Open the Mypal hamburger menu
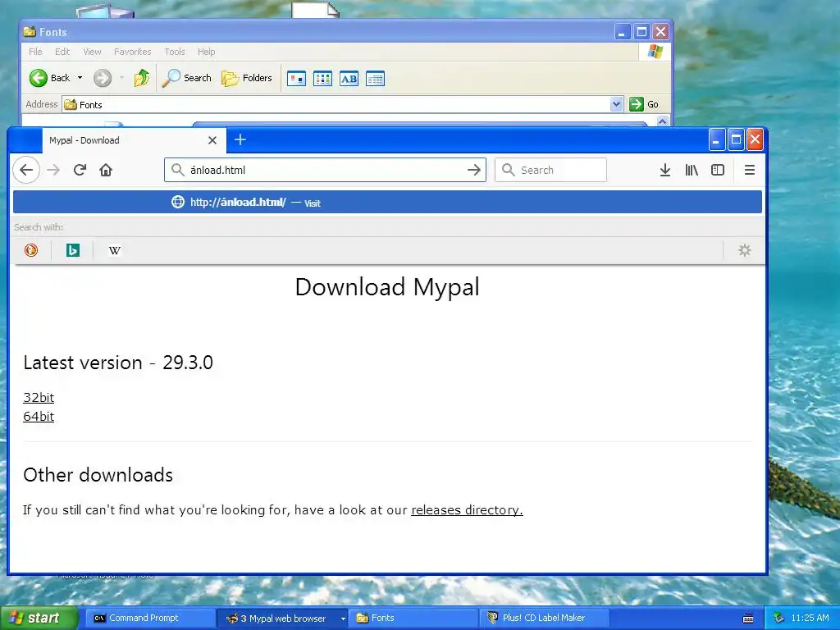The width and height of the screenshot is (840, 630). [x=750, y=170]
